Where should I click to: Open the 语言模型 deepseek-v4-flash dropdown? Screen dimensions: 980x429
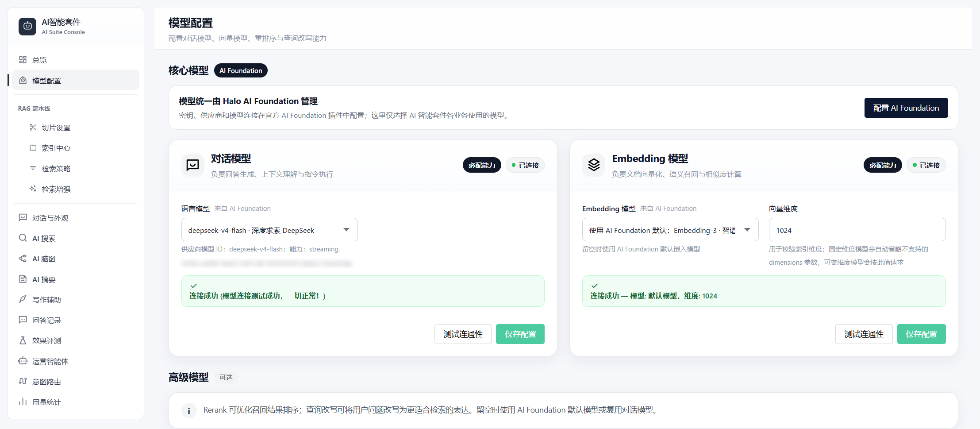[269, 230]
